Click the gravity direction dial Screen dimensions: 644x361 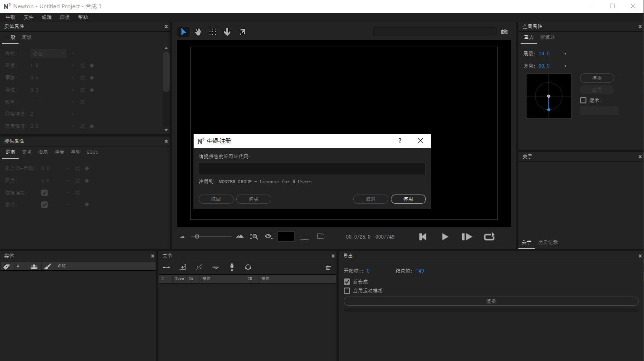(x=549, y=96)
